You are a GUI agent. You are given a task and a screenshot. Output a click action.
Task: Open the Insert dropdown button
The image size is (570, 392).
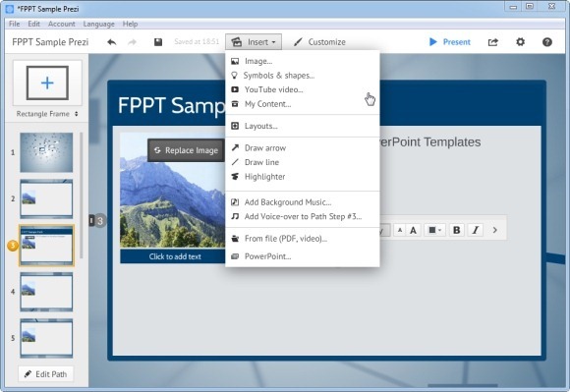point(254,42)
